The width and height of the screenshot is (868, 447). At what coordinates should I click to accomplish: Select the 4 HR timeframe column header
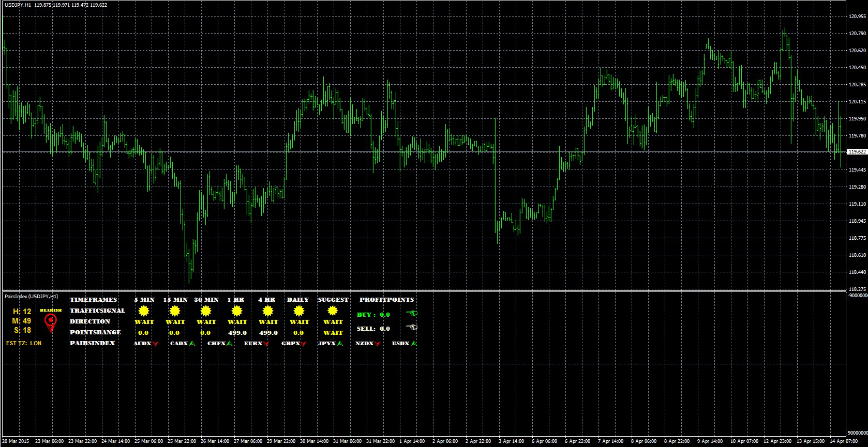tap(267, 300)
